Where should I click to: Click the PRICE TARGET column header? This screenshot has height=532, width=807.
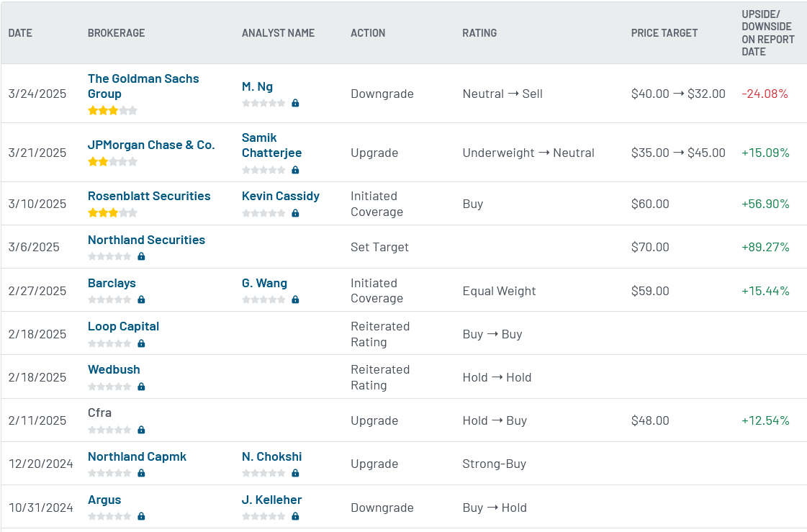pyautogui.click(x=664, y=33)
